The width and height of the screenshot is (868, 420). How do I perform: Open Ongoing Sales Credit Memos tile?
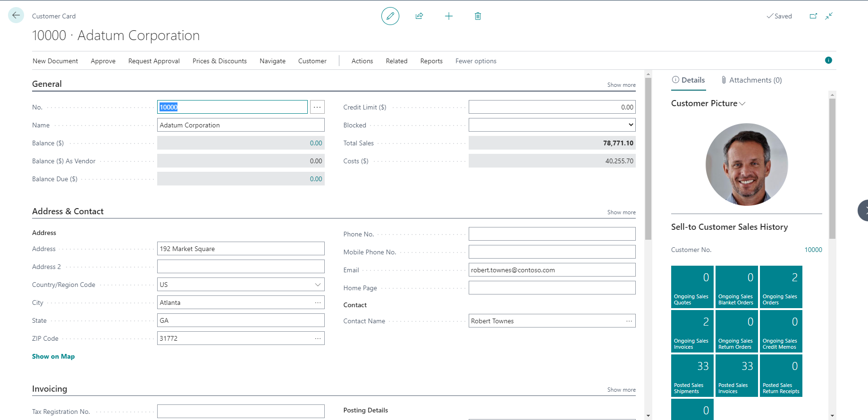coord(781,331)
